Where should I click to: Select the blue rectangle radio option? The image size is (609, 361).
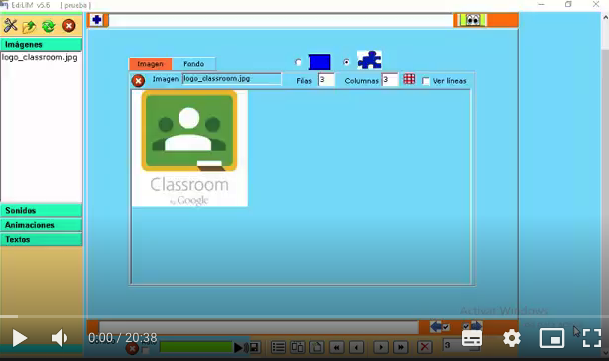pos(298,62)
